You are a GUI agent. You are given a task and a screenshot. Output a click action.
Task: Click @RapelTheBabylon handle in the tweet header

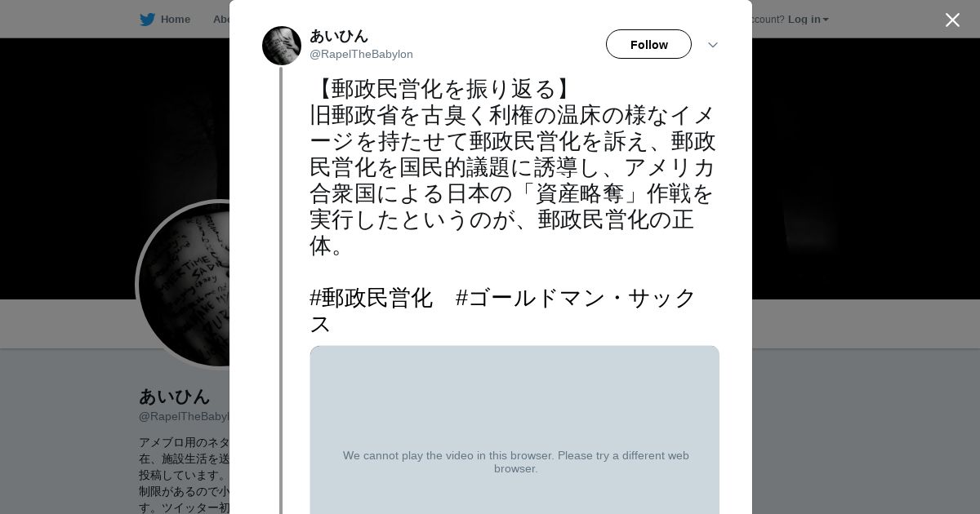[x=361, y=55]
